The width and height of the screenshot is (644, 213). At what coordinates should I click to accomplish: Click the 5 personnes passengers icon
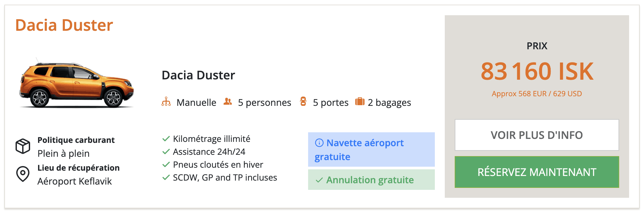click(x=228, y=101)
